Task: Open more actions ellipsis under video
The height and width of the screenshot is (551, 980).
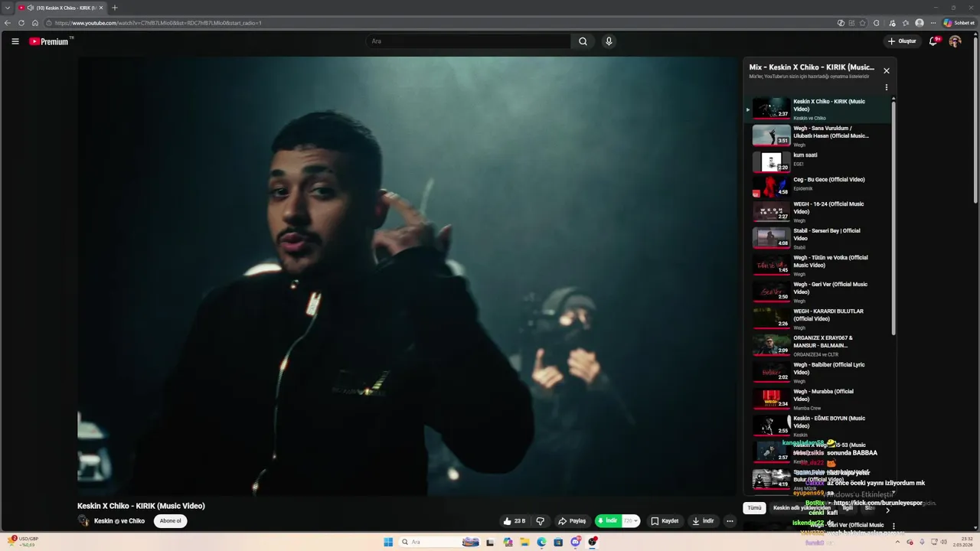Action: tap(730, 521)
